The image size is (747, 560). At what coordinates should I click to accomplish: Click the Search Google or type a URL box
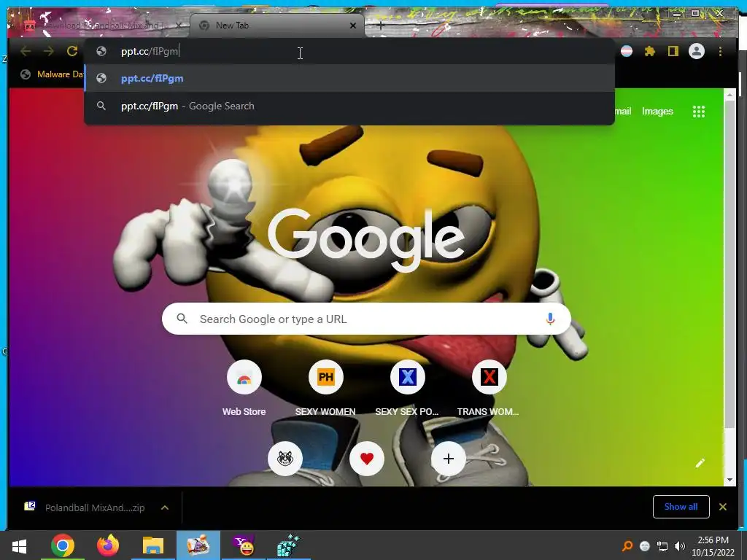point(366,319)
